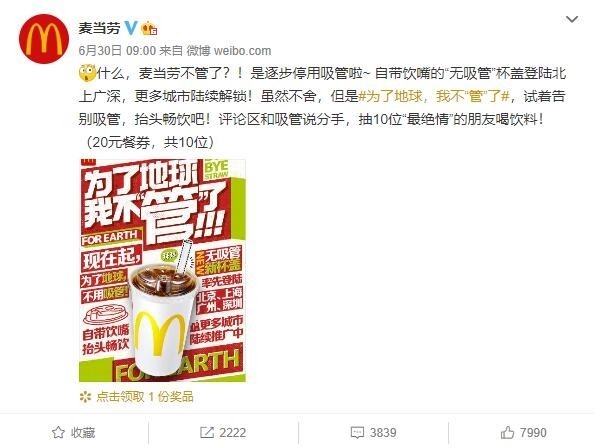Click the like count 7990
The width and height of the screenshot is (594, 448).
point(533,432)
